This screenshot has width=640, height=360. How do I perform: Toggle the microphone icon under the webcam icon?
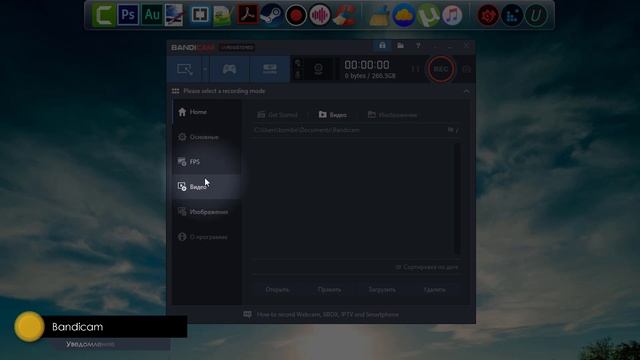(x=298, y=75)
